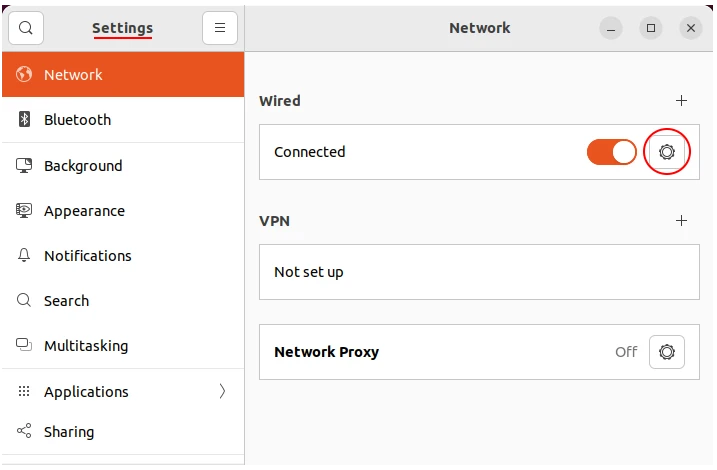Click the Notifications bell icon
Screen dimensions: 717x470
coord(25,256)
